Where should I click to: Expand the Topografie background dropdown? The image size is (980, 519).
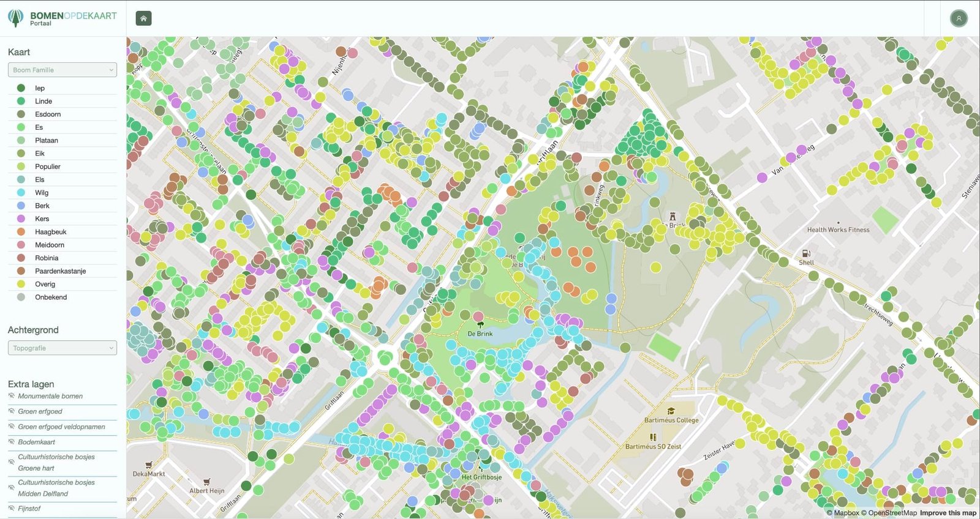click(62, 348)
